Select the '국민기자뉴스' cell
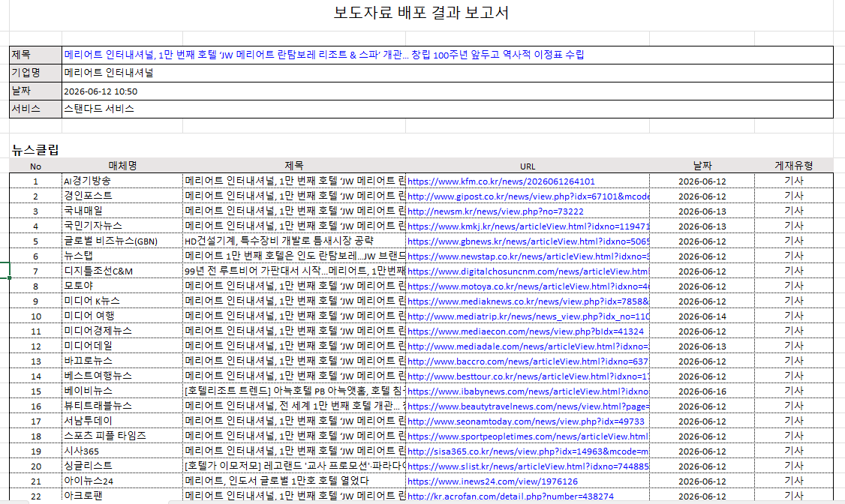This screenshot has width=845, height=504. click(122, 226)
